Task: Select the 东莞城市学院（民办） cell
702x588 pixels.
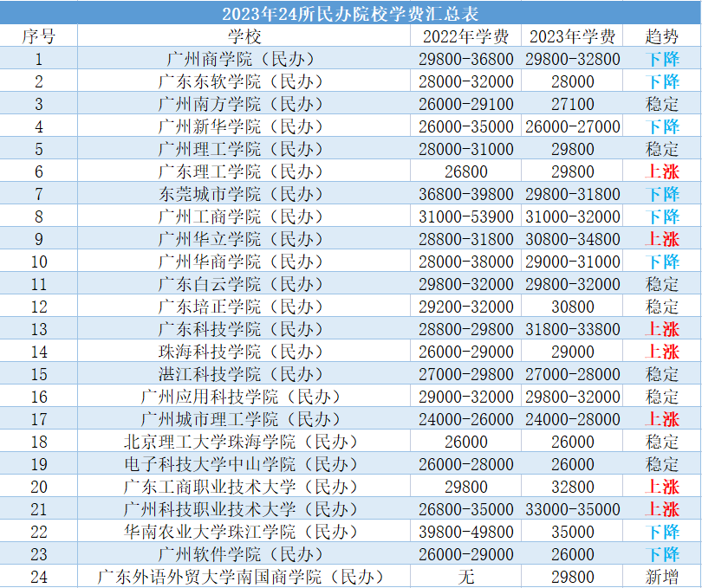Action: tap(244, 194)
